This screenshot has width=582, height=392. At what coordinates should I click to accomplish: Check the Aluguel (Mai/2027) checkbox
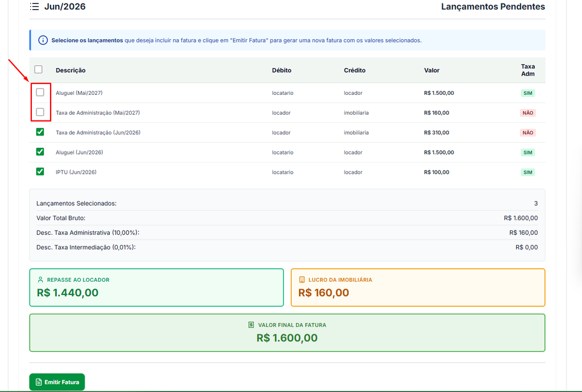40,93
